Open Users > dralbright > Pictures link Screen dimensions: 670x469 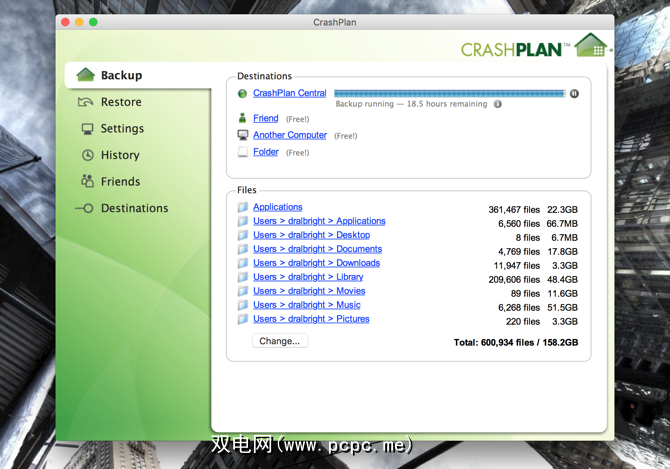click(x=311, y=319)
